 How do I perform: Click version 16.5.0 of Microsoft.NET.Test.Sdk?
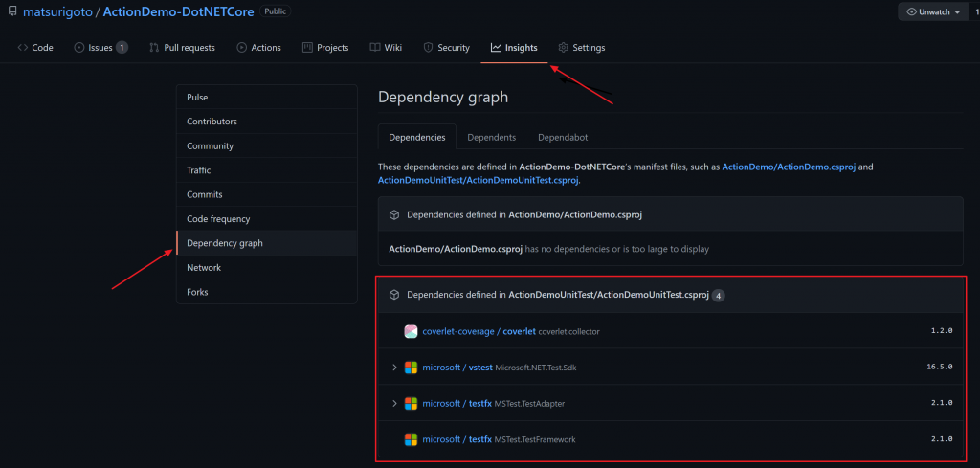940,368
